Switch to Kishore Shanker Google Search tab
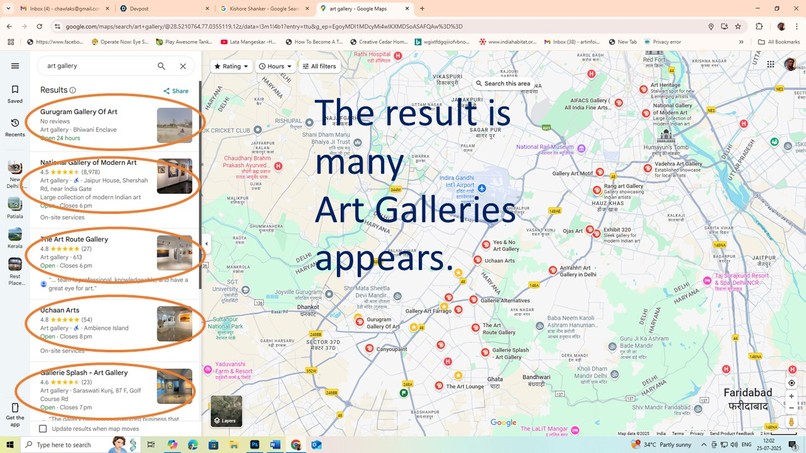The width and height of the screenshot is (806, 453). coord(264,9)
